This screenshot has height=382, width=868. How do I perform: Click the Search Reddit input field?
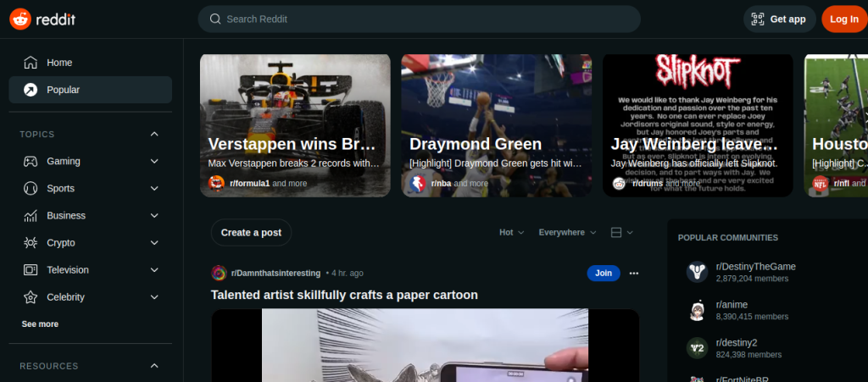[419, 19]
